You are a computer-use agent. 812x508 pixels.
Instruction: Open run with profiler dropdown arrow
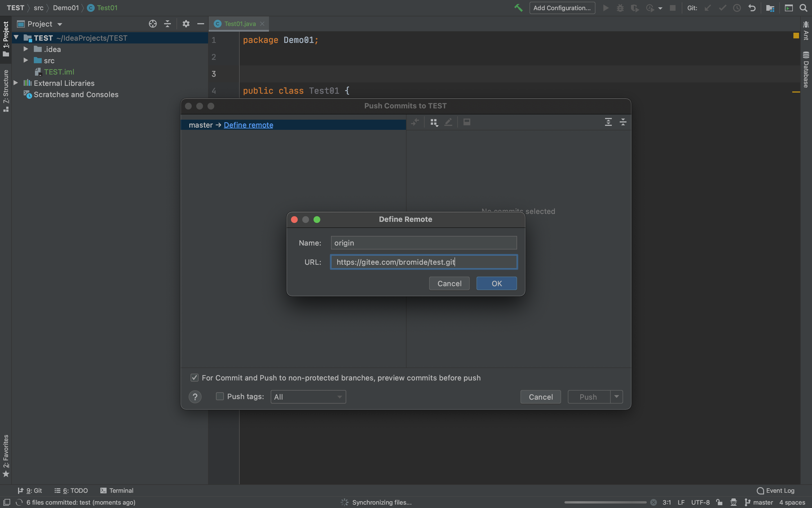(x=660, y=8)
